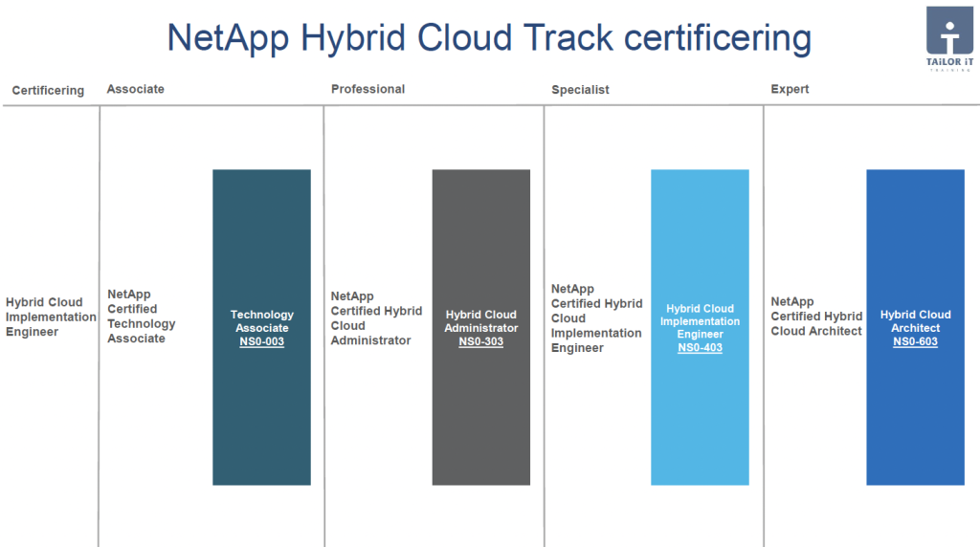Select the Hybrid Cloud Administrator text in the gray card
Viewport: 980px width, 547px height.
tap(480, 321)
